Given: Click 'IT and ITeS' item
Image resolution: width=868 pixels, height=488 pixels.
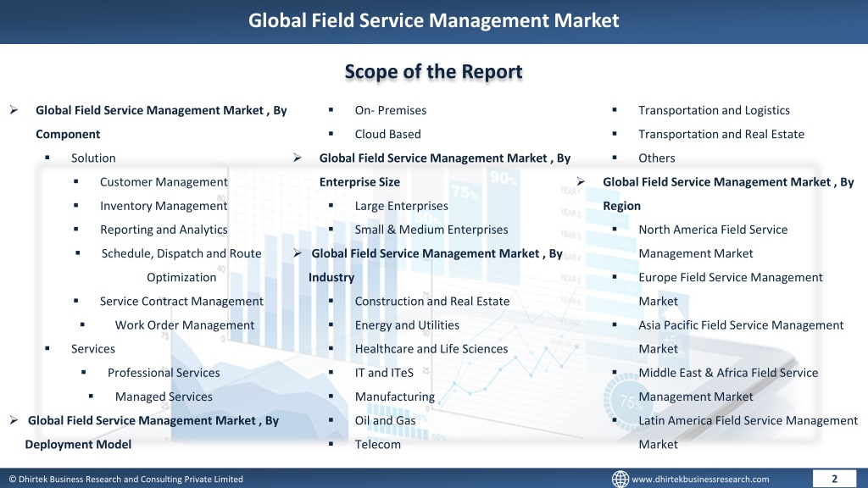Looking at the screenshot, I should [384, 373].
